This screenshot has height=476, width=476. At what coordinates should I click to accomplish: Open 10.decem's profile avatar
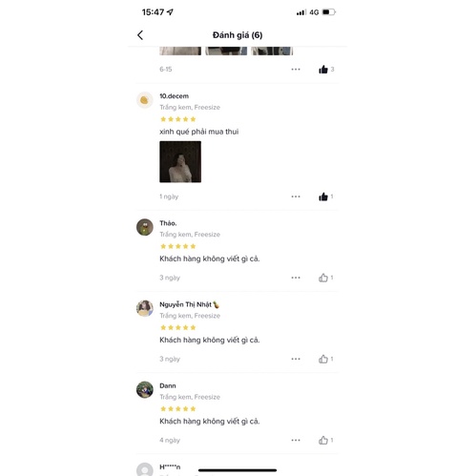(145, 100)
